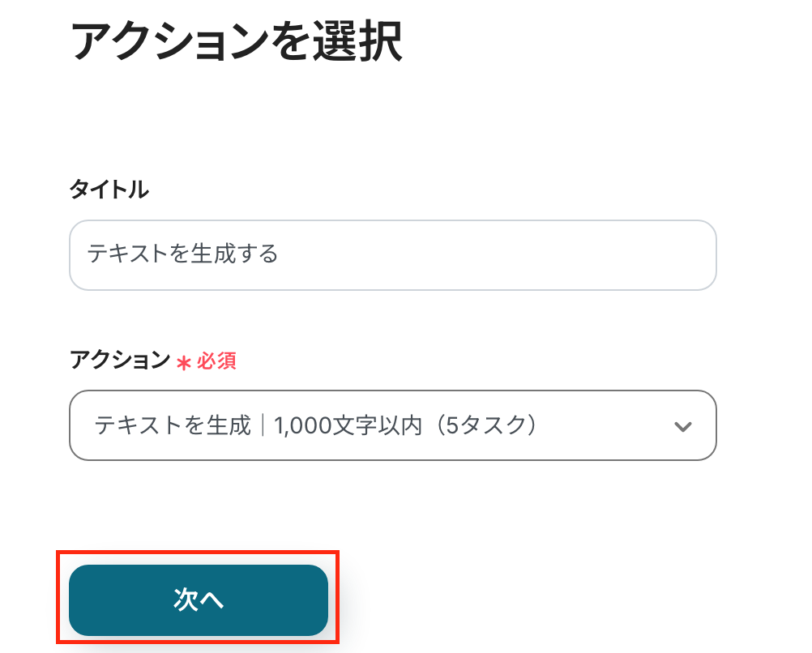Click the vertical bar separator in dropdown value

tap(263, 425)
